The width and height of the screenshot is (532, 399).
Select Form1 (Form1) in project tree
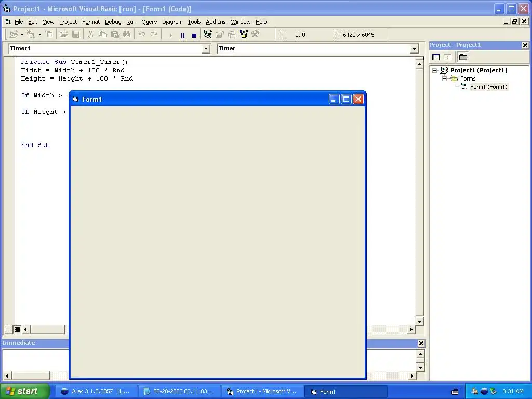pyautogui.click(x=488, y=87)
